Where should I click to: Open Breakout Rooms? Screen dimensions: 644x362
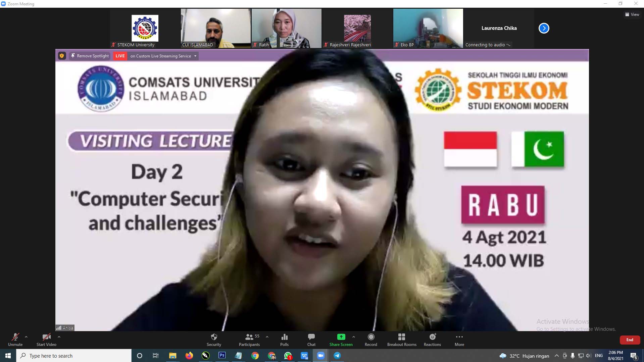coord(402,340)
